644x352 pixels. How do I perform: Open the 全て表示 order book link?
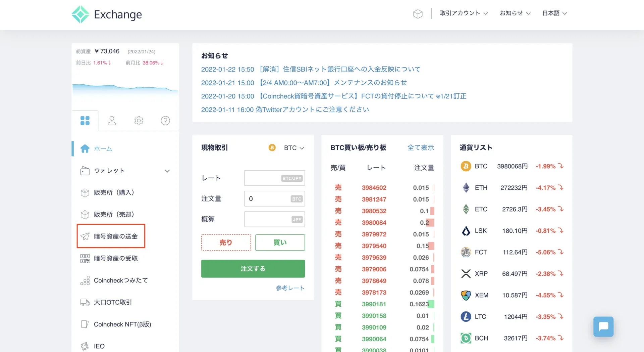[421, 147]
